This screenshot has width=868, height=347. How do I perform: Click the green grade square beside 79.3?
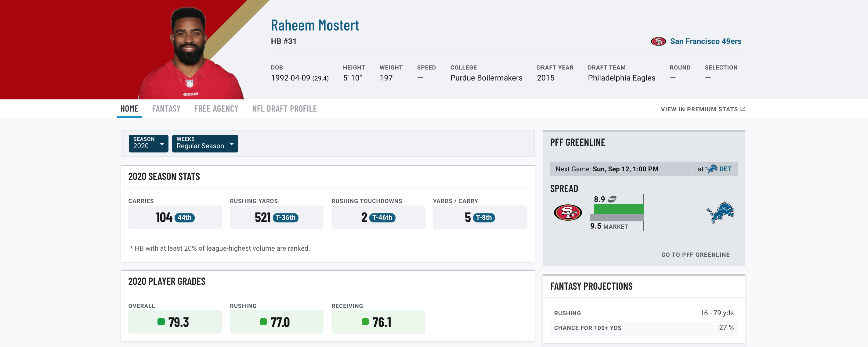[161, 322]
